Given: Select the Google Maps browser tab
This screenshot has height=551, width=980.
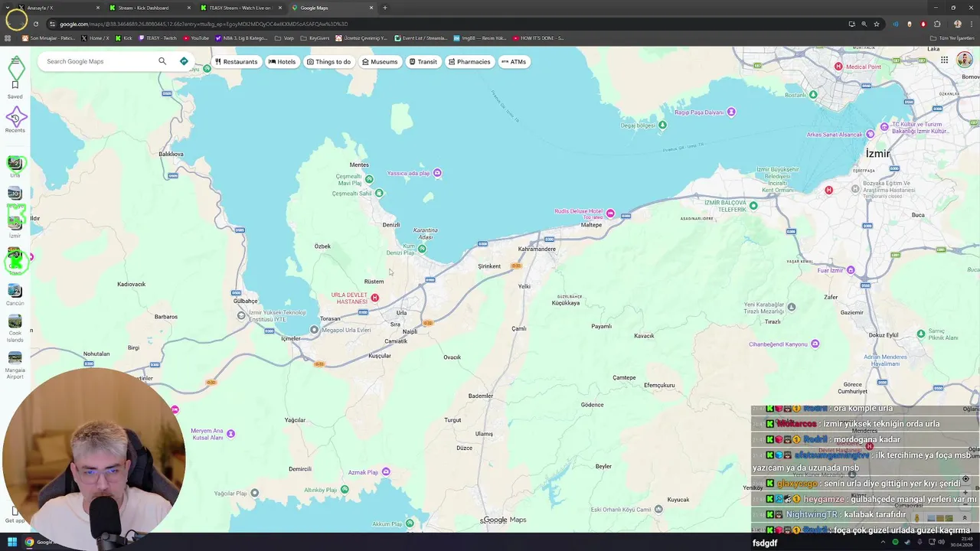Looking at the screenshot, I should pos(333,8).
